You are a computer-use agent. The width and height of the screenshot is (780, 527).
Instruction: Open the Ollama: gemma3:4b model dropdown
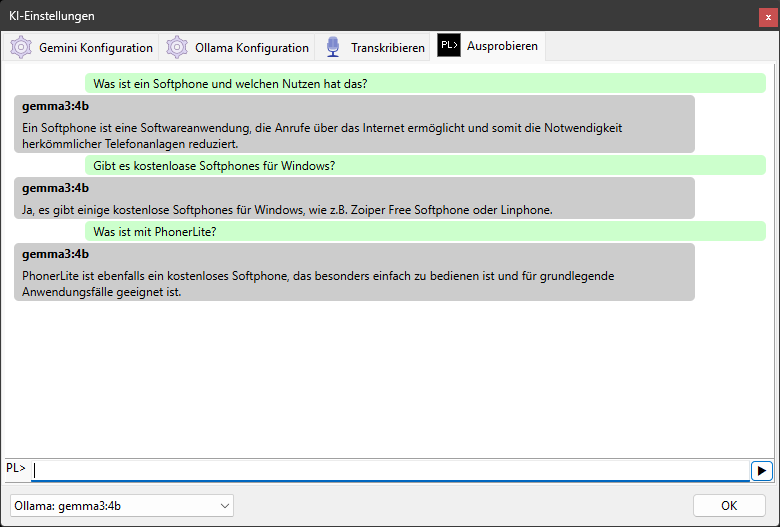click(x=120, y=506)
